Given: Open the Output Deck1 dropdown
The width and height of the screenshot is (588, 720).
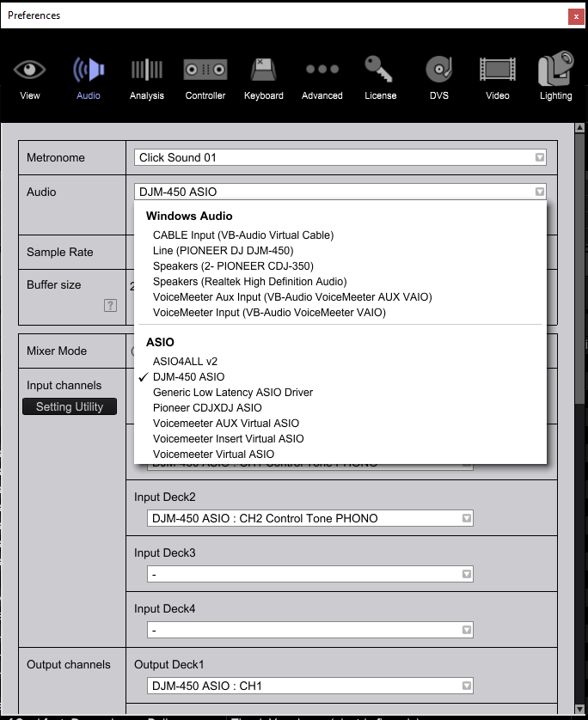Looking at the screenshot, I should tap(310, 686).
